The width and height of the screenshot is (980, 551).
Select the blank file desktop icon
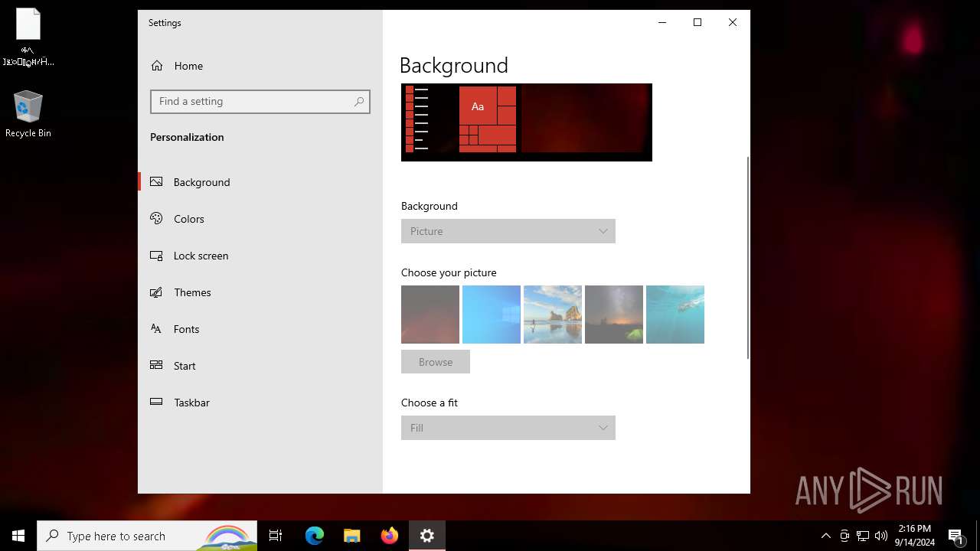28,37
